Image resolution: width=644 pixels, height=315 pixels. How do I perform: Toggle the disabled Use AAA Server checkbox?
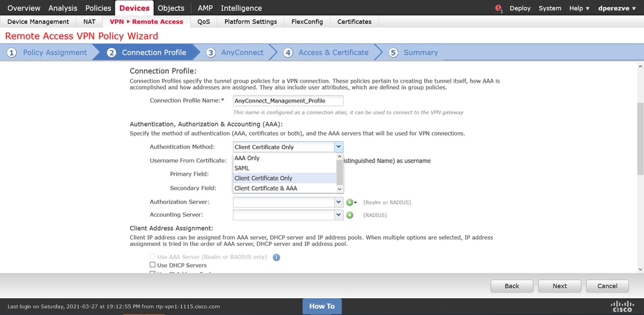tap(152, 257)
